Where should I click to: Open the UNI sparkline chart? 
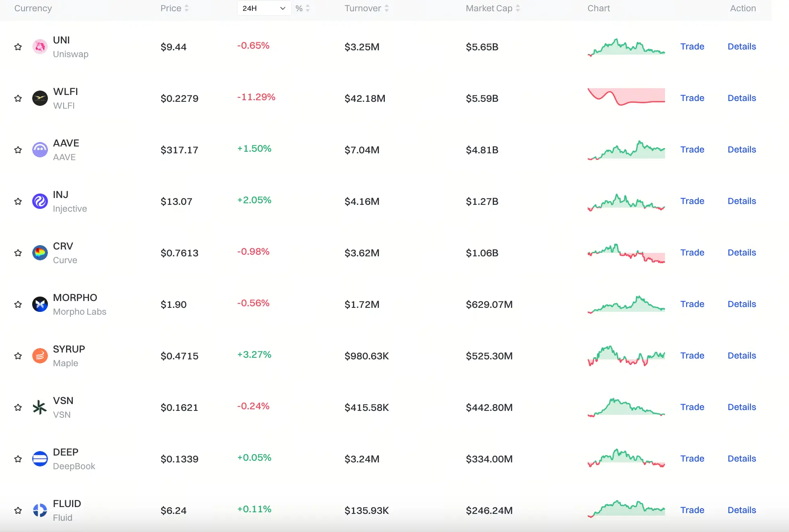(x=626, y=47)
